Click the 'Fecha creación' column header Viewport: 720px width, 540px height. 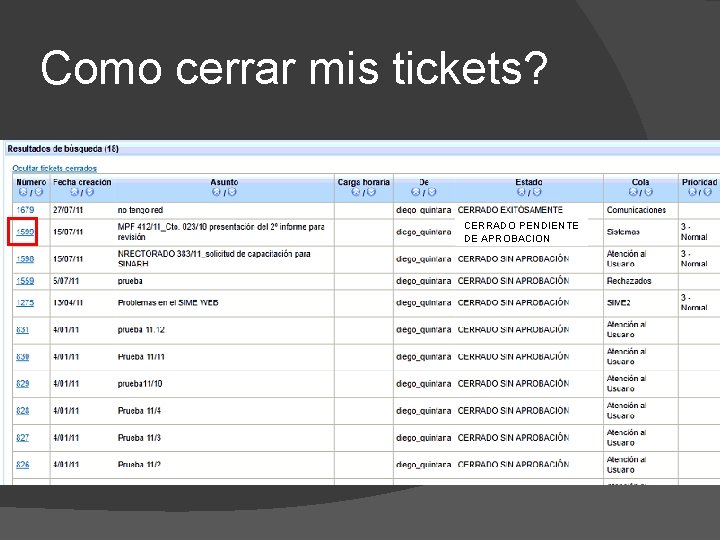(82, 182)
